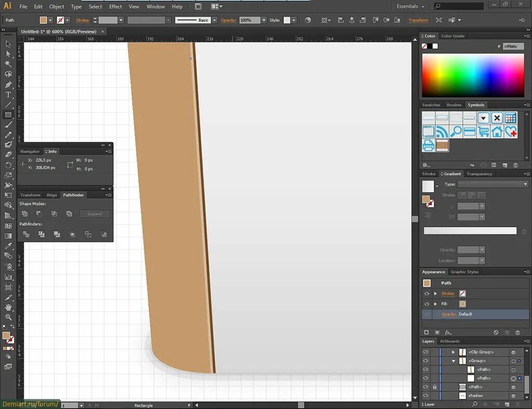
Task: Select the Pencil tool
Action: (8, 135)
